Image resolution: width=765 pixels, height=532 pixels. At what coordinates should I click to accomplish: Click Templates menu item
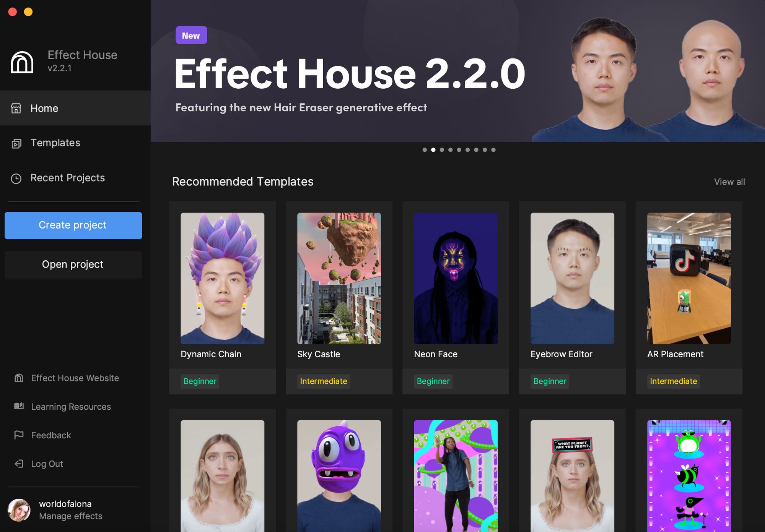[x=55, y=142]
